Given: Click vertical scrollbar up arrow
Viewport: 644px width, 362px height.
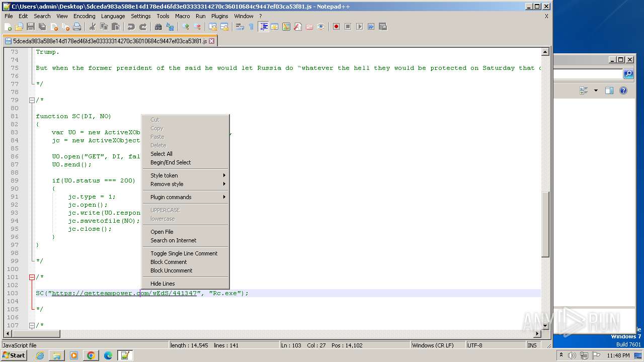Looking at the screenshot, I should coord(545,52).
